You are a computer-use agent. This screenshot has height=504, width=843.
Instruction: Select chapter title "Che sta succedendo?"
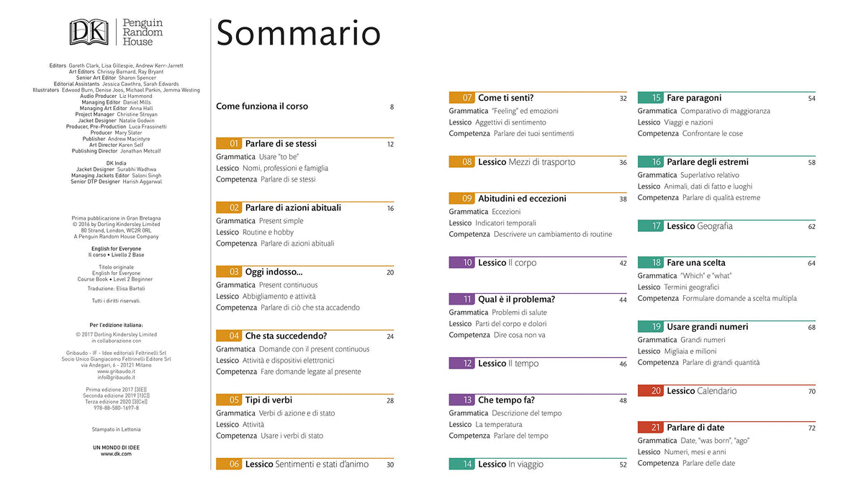pyautogui.click(x=286, y=336)
